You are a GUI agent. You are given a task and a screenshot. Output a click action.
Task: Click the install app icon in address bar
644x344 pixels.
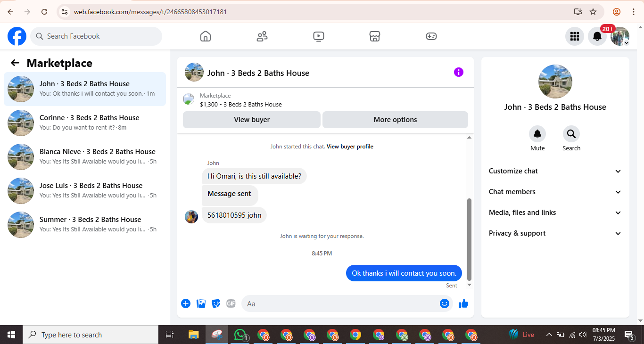tap(578, 12)
